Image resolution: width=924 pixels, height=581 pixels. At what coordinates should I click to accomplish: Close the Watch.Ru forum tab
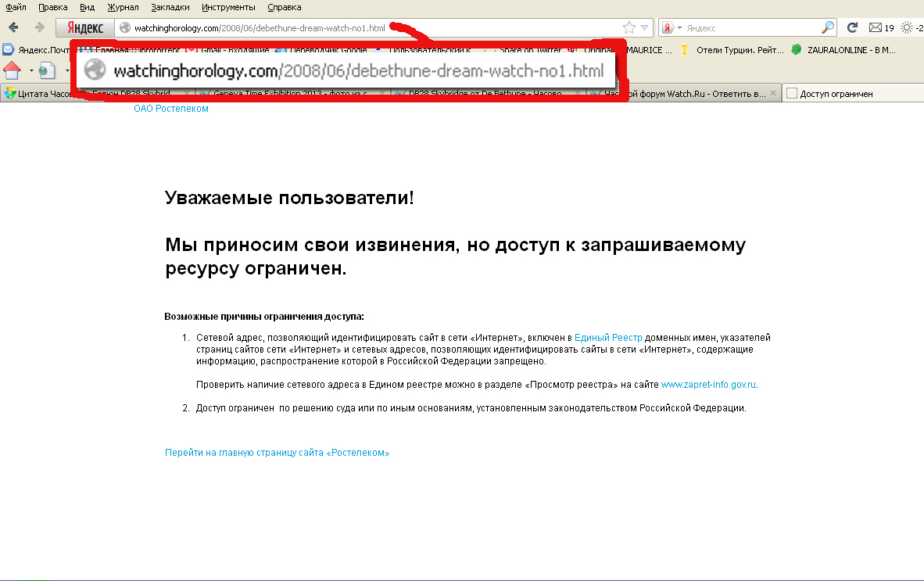coord(772,94)
